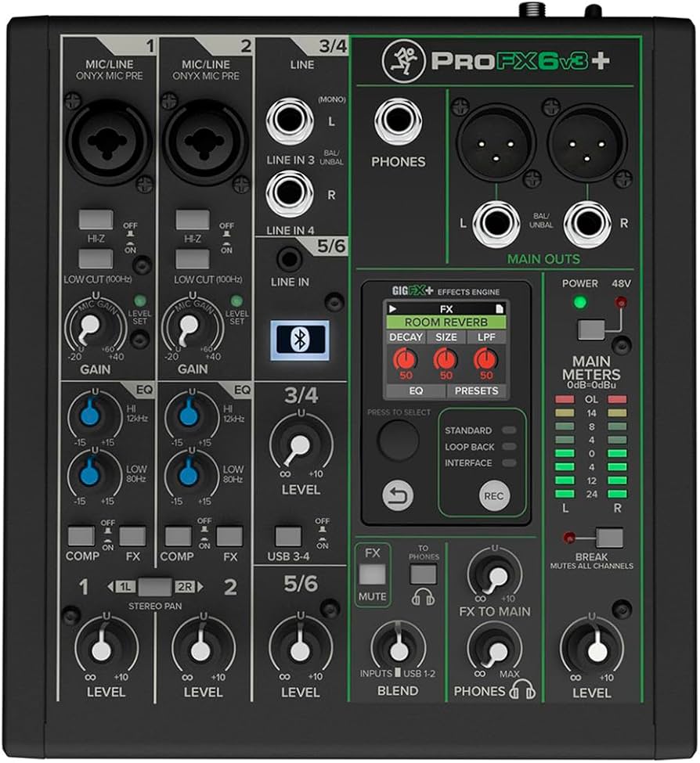Enable the Hi-Z switch on channel 1
Image resolution: width=700 pixels, height=763 pixels.
[94, 218]
